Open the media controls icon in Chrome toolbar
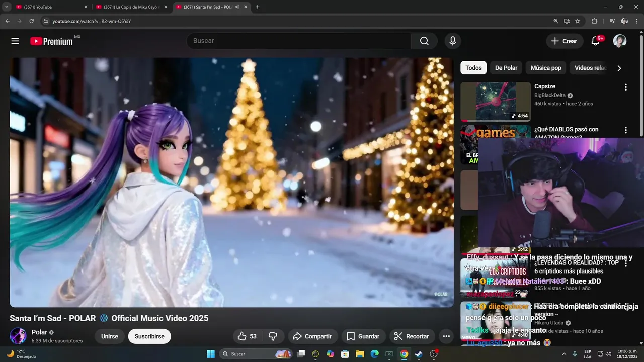This screenshot has height=362, width=644. [612, 21]
